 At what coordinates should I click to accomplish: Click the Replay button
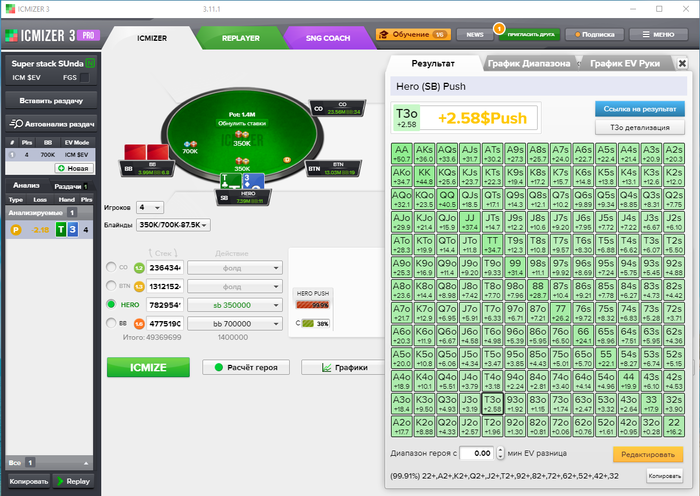pyautogui.click(x=73, y=481)
